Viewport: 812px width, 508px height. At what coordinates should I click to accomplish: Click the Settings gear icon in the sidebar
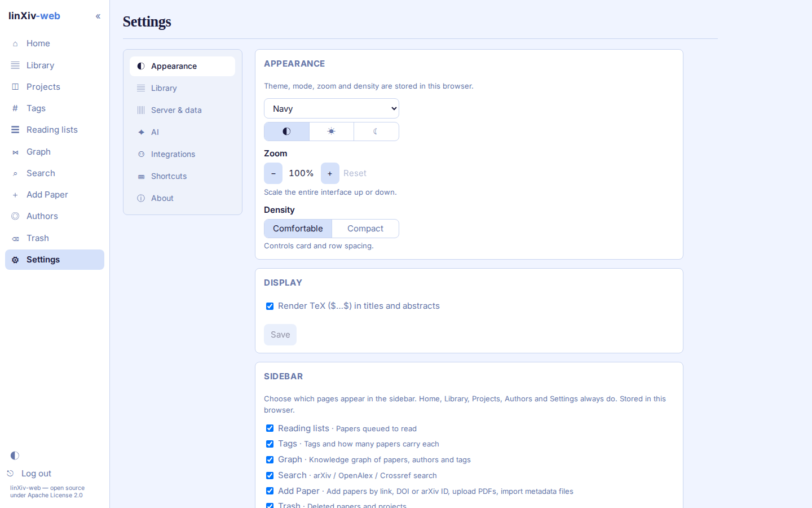click(15, 260)
